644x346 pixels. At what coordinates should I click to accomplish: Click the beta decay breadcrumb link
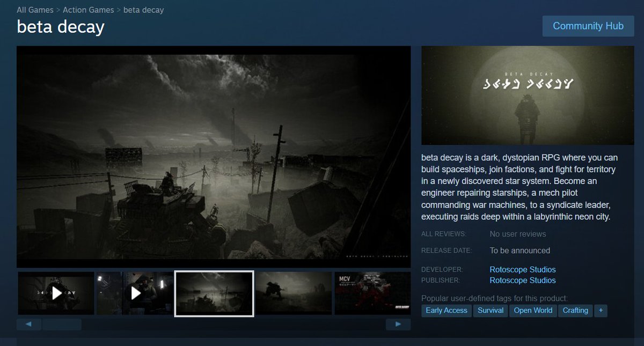tap(143, 10)
